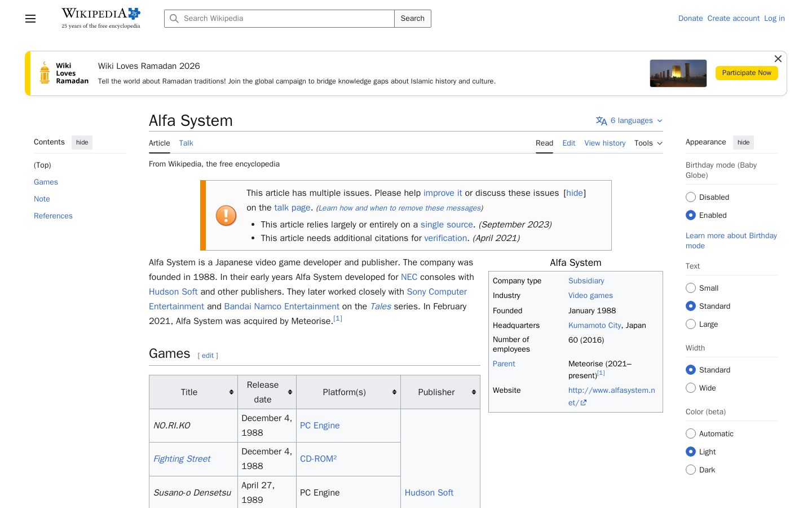Click the external link icon by website URL

(584, 403)
